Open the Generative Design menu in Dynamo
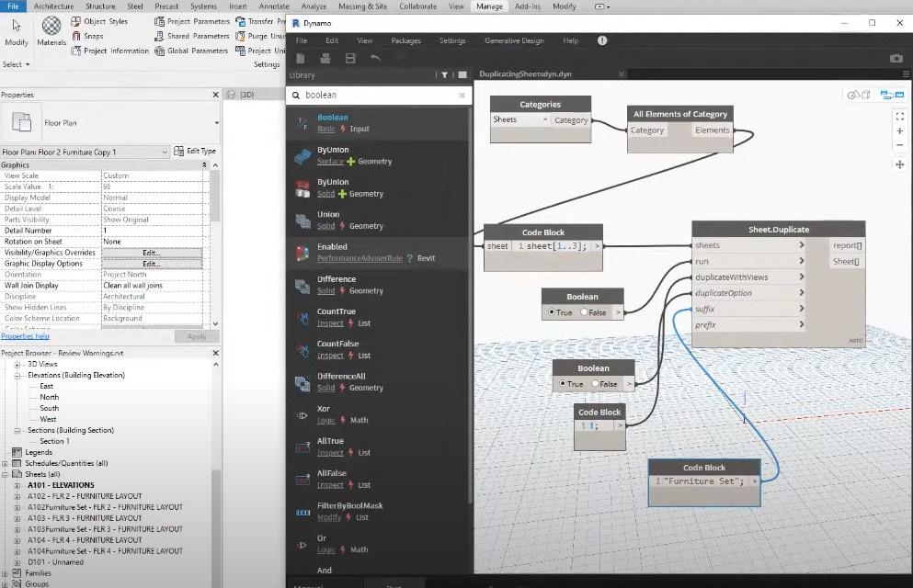The width and height of the screenshot is (913, 588). tap(514, 40)
